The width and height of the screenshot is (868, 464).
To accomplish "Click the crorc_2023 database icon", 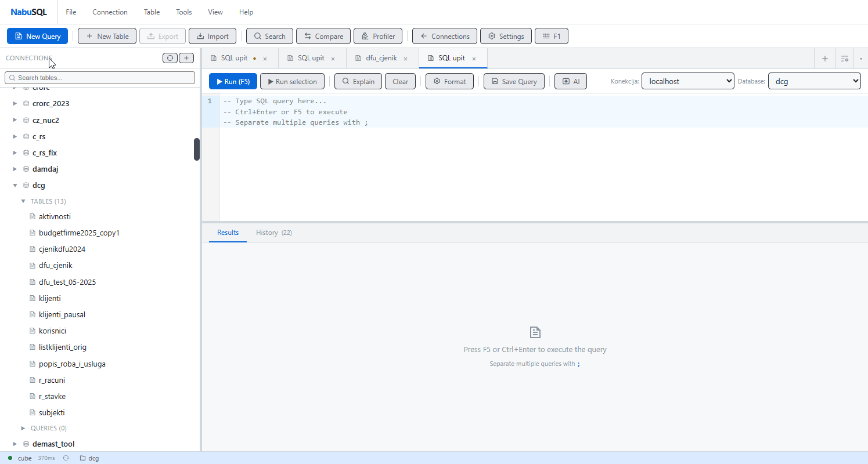I will (x=26, y=104).
